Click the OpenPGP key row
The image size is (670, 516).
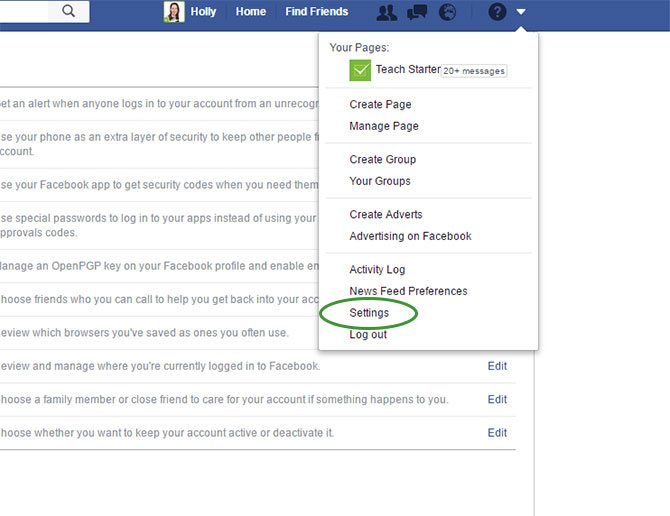(159, 266)
